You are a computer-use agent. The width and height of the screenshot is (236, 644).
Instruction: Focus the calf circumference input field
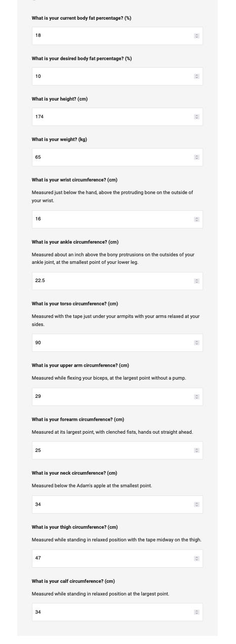point(117,612)
